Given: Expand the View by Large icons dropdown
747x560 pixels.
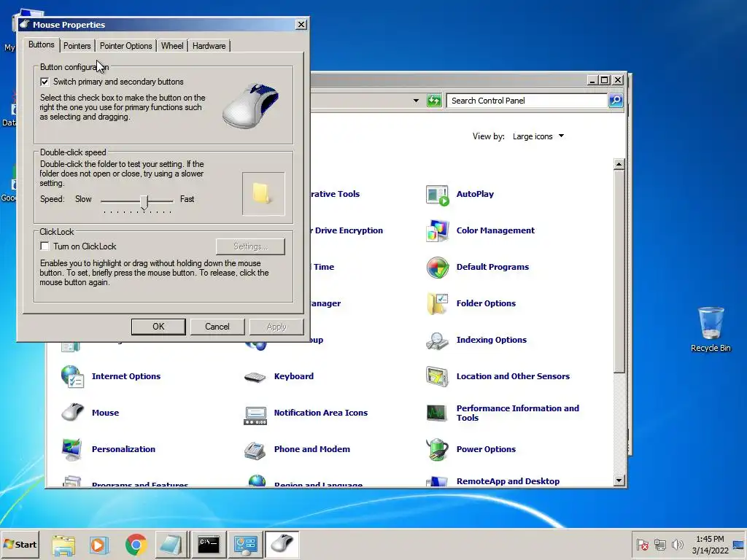Looking at the screenshot, I should click(538, 136).
